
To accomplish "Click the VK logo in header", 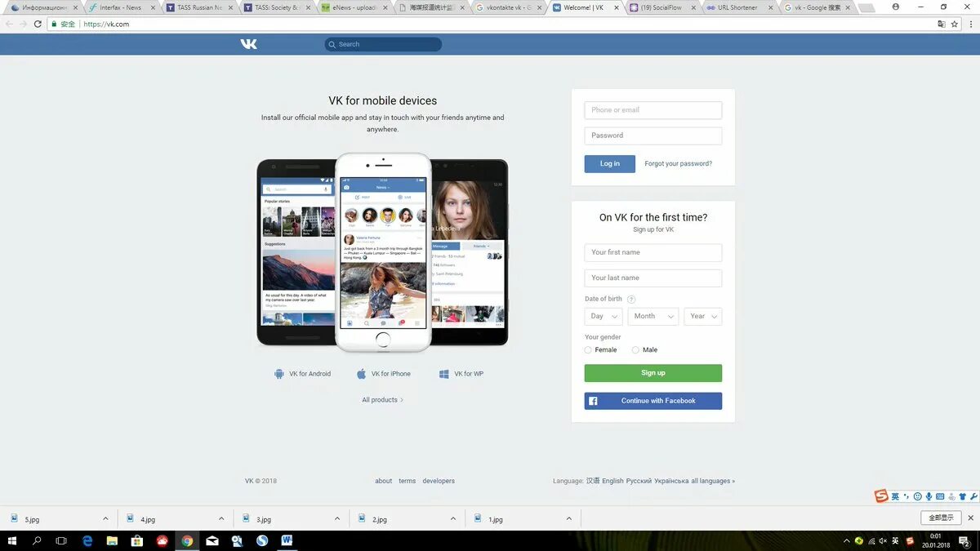I will click(x=248, y=44).
